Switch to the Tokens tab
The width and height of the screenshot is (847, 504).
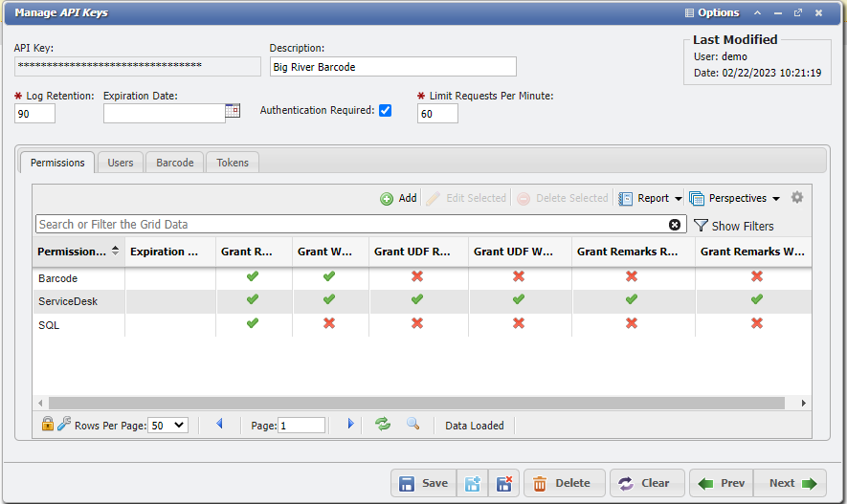(233, 163)
